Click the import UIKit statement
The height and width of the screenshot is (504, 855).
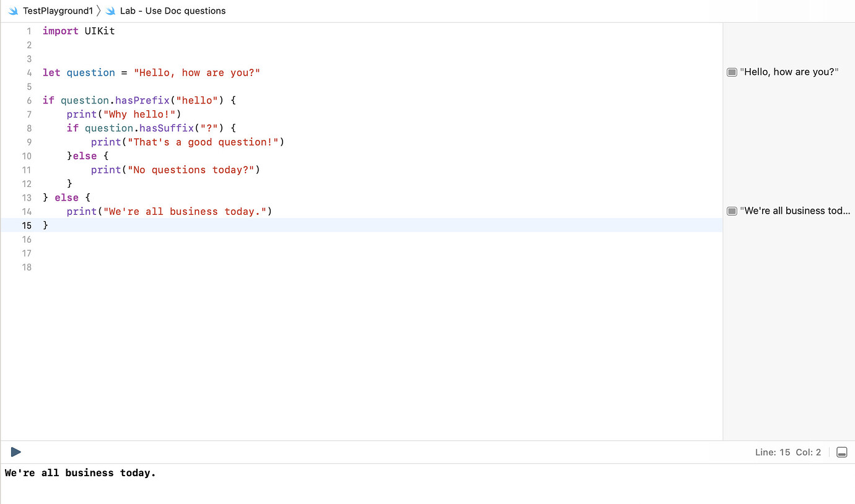(x=78, y=31)
